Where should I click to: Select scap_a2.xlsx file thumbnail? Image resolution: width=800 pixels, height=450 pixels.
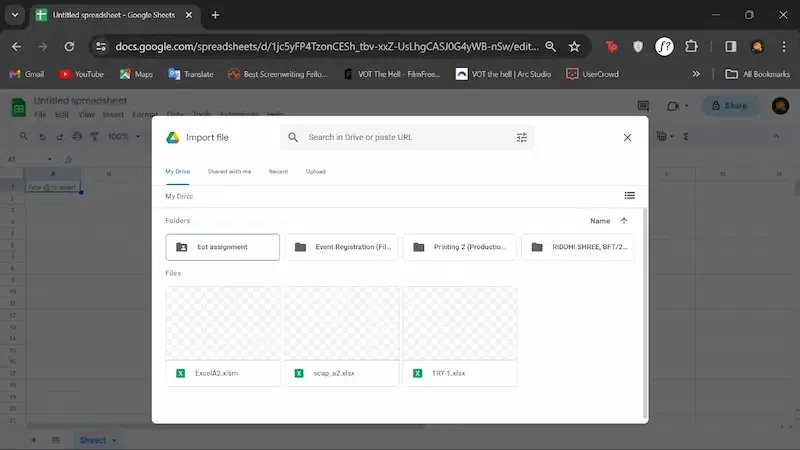pyautogui.click(x=341, y=323)
